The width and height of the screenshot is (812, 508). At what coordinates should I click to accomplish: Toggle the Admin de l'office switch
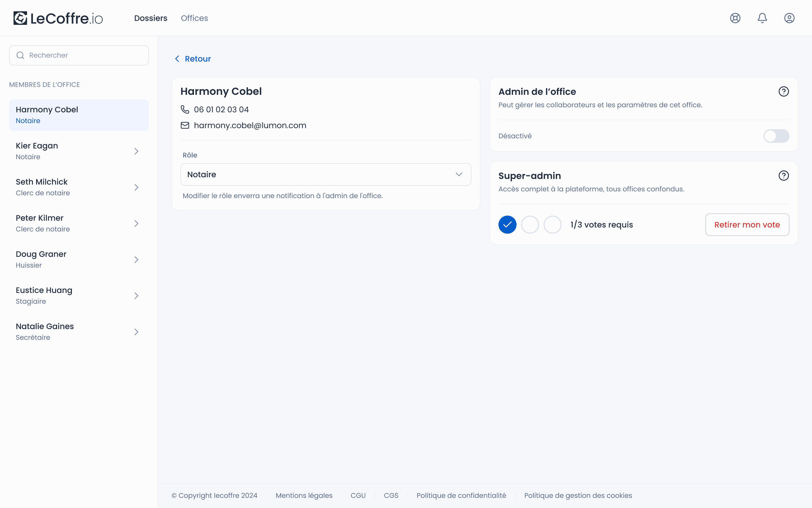pos(776,136)
